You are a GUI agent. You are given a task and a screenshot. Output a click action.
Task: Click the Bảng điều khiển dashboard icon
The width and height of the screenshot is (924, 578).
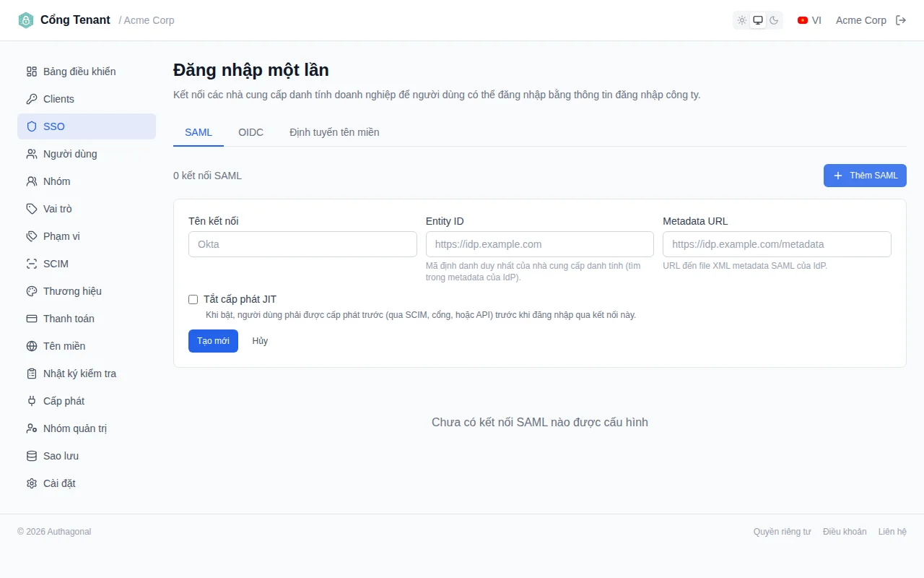point(32,72)
